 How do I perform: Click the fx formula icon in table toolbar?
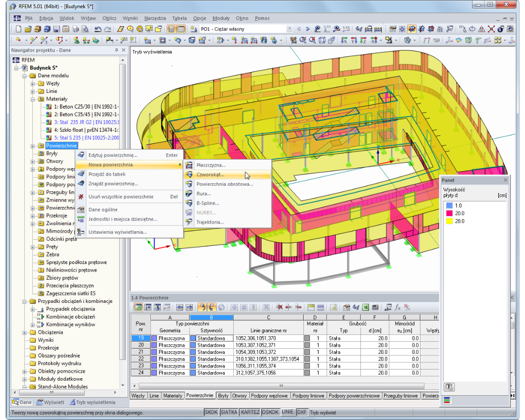[397, 307]
